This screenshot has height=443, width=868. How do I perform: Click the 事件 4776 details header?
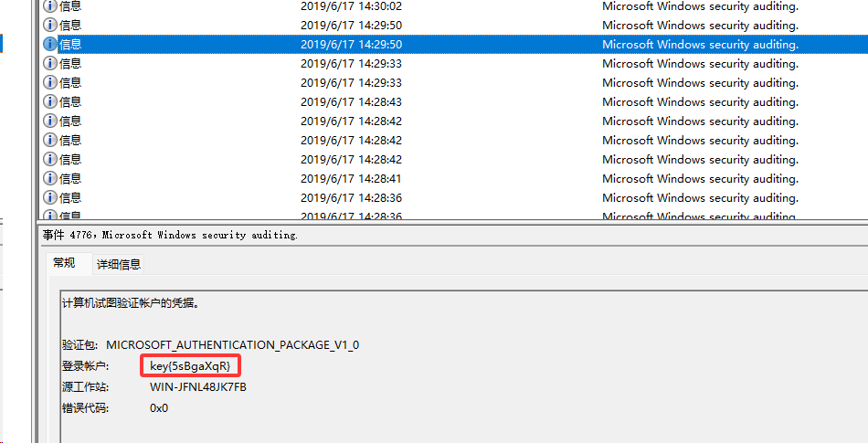point(171,235)
